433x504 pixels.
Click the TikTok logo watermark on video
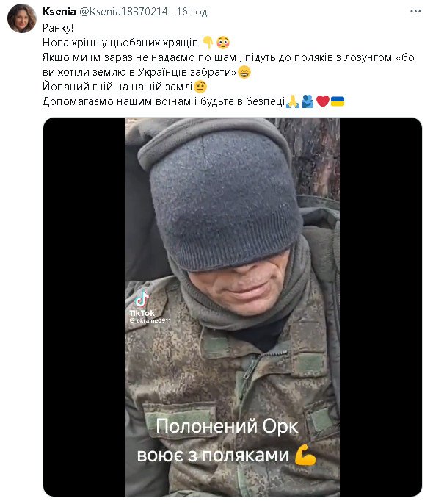(142, 303)
